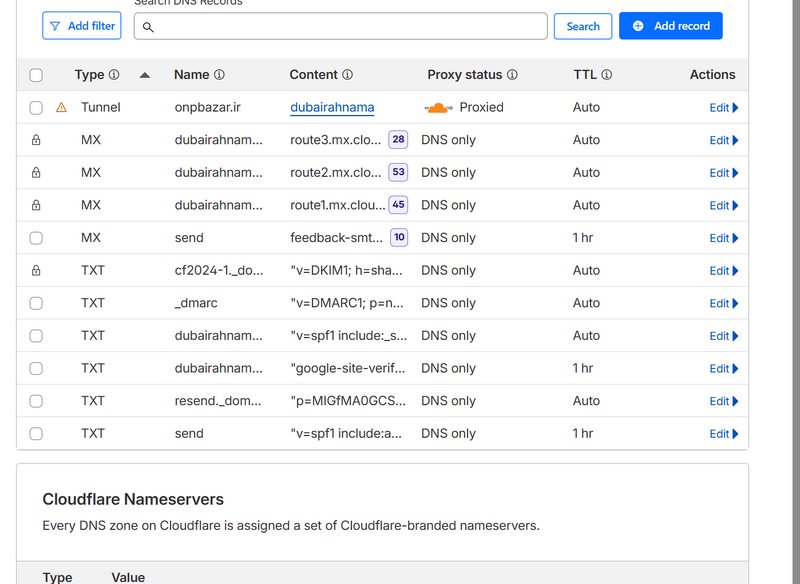Click the Proxy status column header
This screenshot has width=800, height=584.
tap(465, 74)
